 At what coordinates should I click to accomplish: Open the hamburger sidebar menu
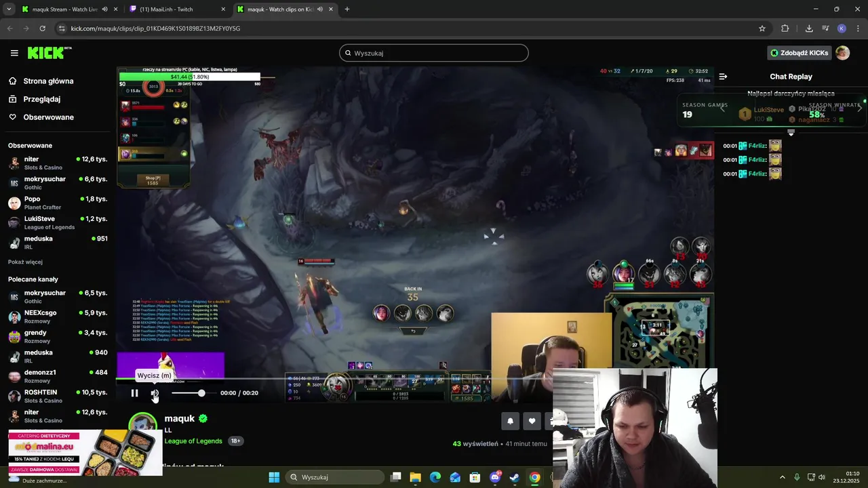point(14,53)
